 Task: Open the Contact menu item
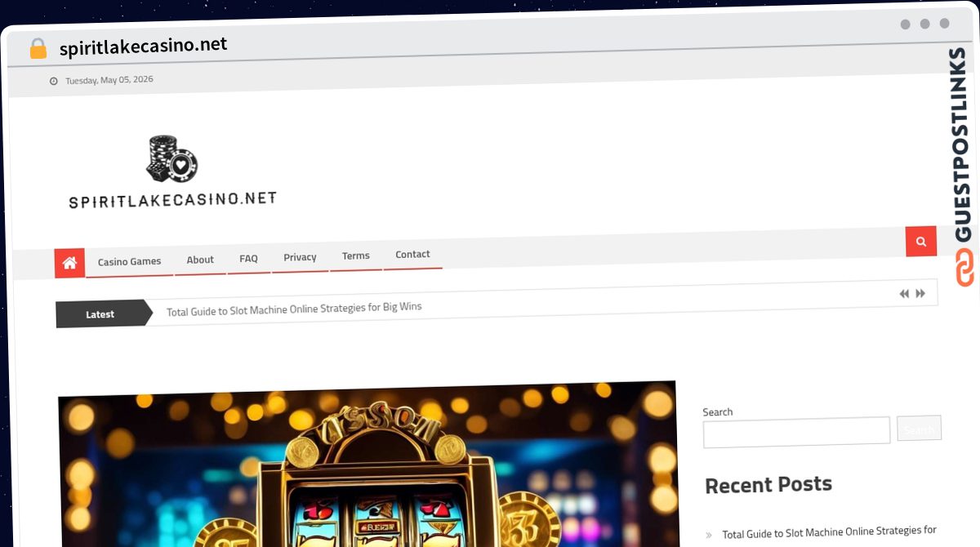click(412, 254)
